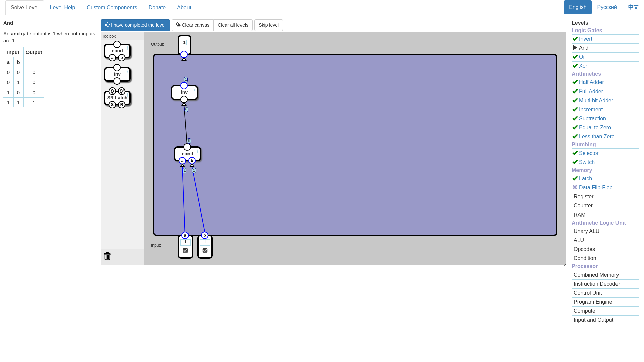Viewport: 644px width, 362px height.
Task: Click the nand gate's b input pin
Action: [192, 161]
